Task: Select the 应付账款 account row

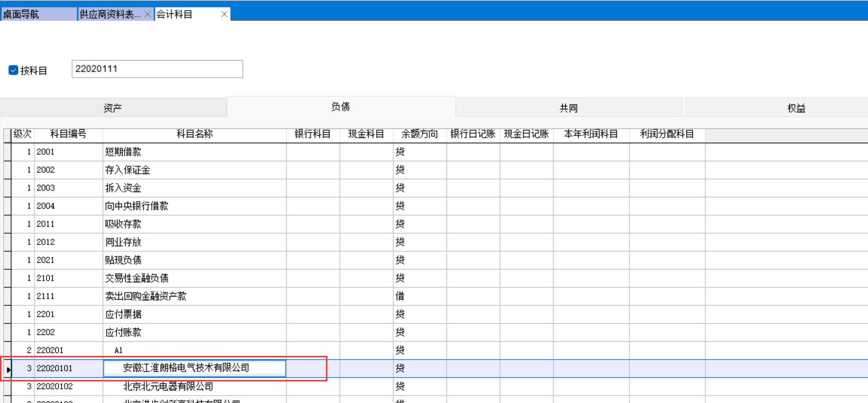Action: point(123,332)
